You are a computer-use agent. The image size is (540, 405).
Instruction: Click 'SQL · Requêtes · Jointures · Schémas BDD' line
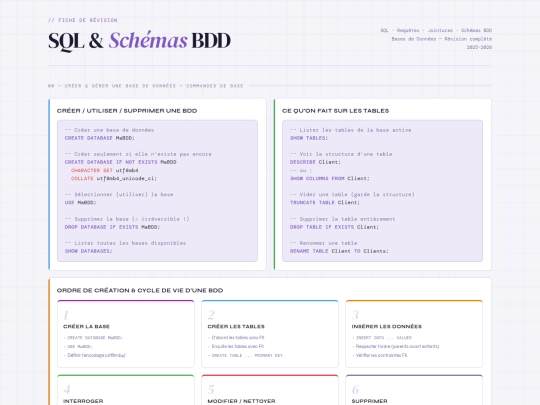tap(436, 30)
